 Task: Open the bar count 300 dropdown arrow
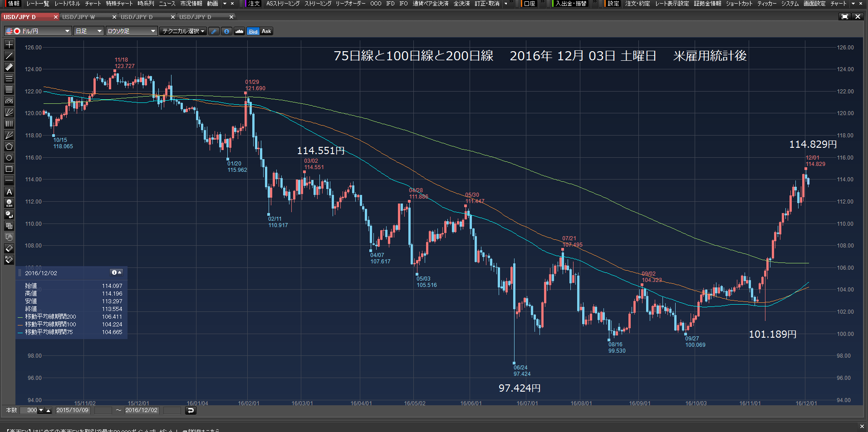(x=41, y=411)
